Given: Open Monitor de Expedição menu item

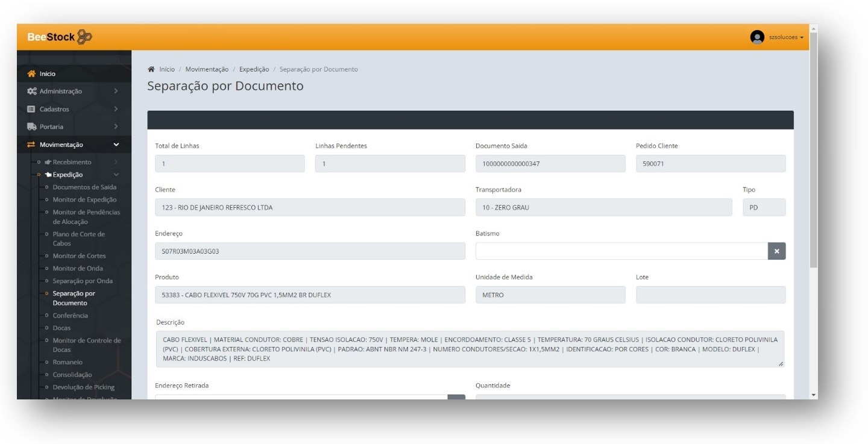Looking at the screenshot, I should pyautogui.click(x=84, y=199).
